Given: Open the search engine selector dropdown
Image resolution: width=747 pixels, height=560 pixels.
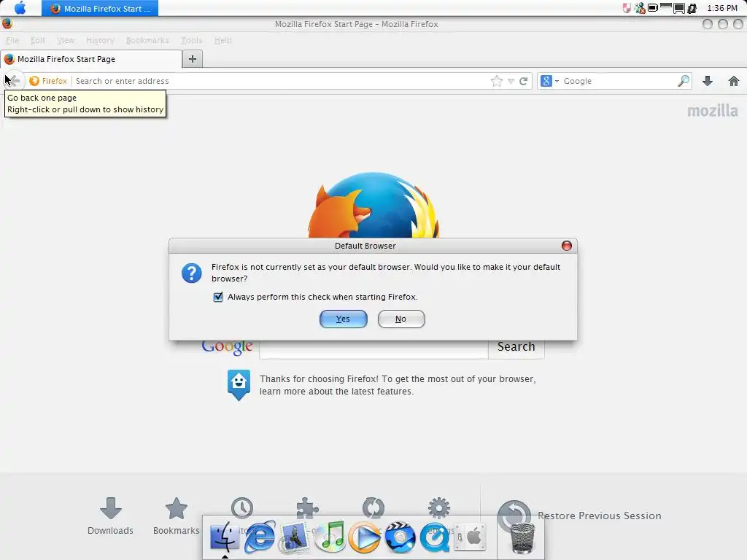Looking at the screenshot, I should 550,81.
